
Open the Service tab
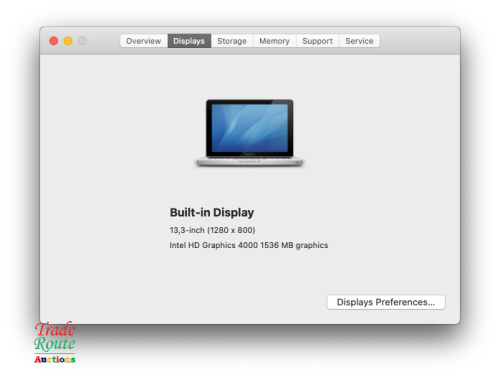point(359,41)
